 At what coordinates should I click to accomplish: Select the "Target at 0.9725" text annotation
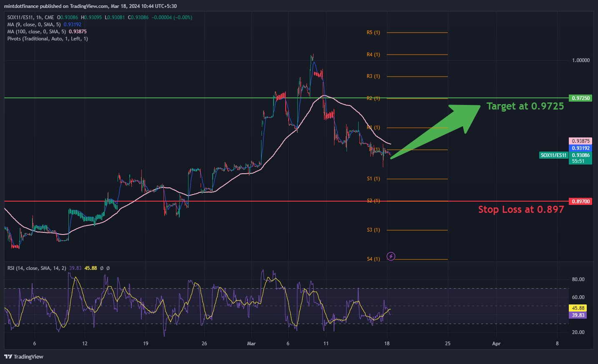coord(525,106)
